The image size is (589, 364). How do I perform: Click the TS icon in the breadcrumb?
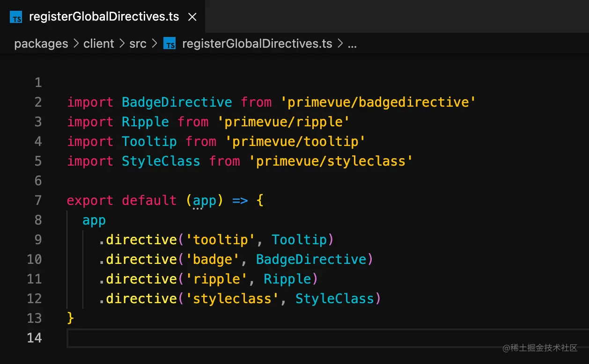[169, 44]
